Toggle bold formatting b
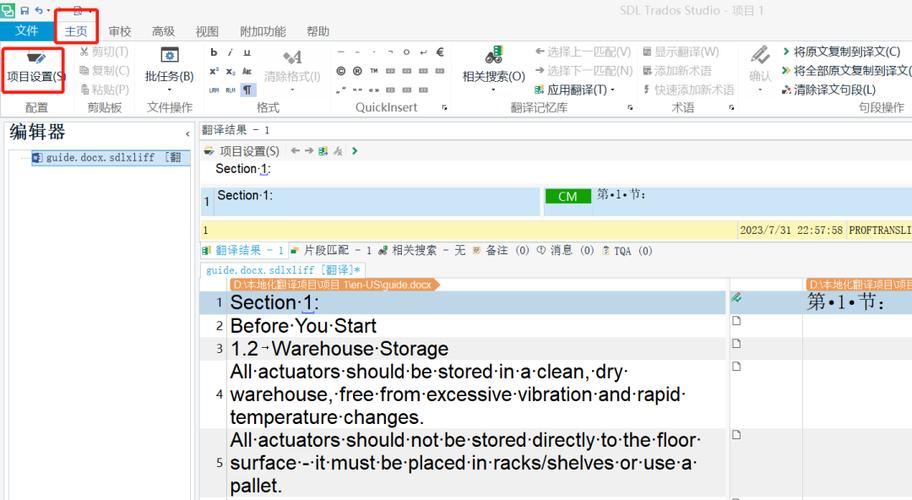 point(214,52)
